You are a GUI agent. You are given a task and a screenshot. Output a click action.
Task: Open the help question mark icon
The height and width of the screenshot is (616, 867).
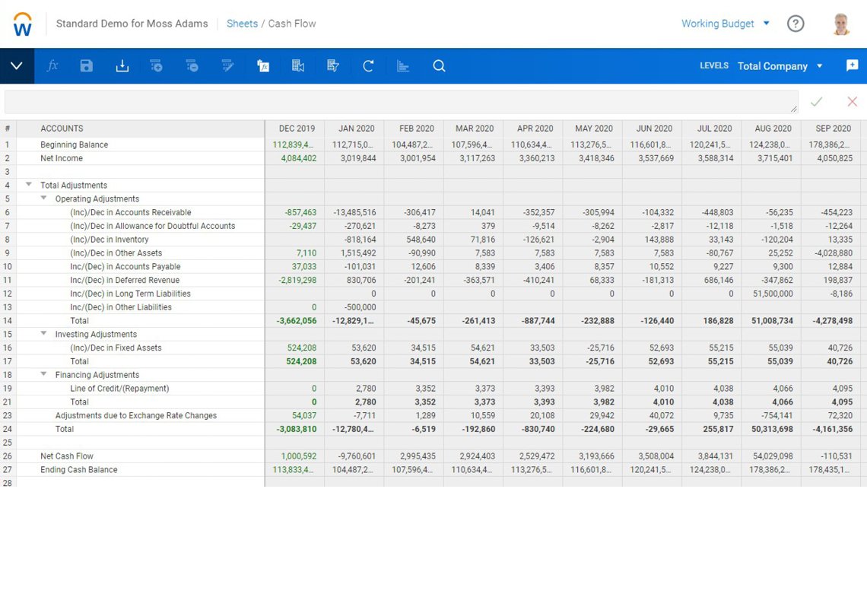[796, 24]
